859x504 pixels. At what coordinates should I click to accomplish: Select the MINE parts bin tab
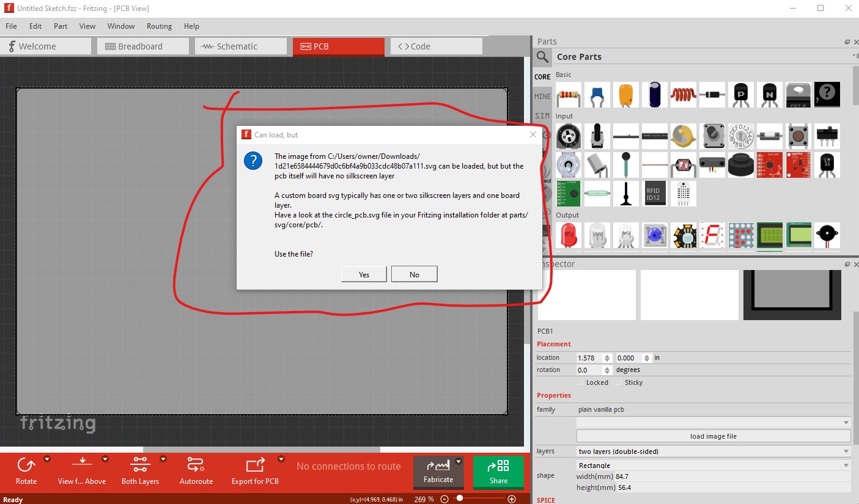542,97
